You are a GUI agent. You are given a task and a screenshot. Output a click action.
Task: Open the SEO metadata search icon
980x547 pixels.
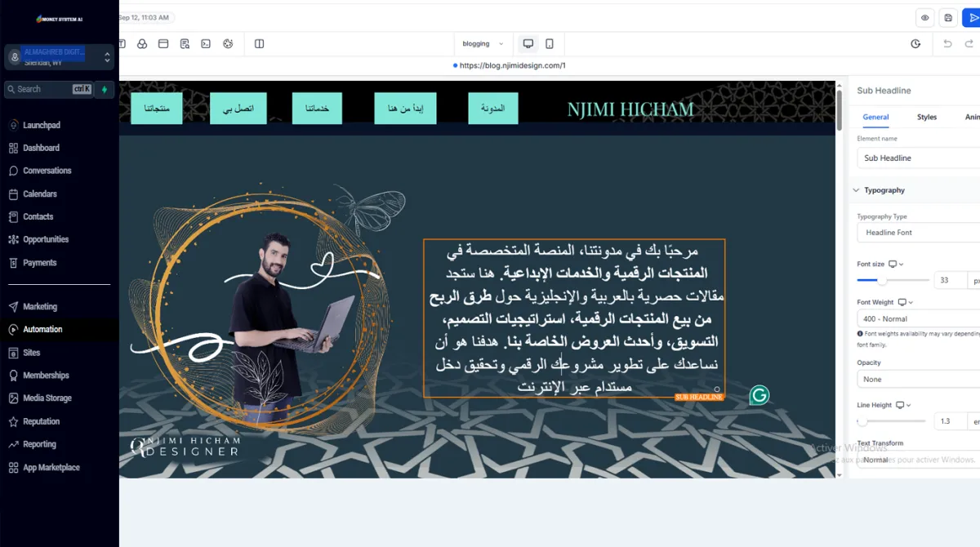point(185,43)
